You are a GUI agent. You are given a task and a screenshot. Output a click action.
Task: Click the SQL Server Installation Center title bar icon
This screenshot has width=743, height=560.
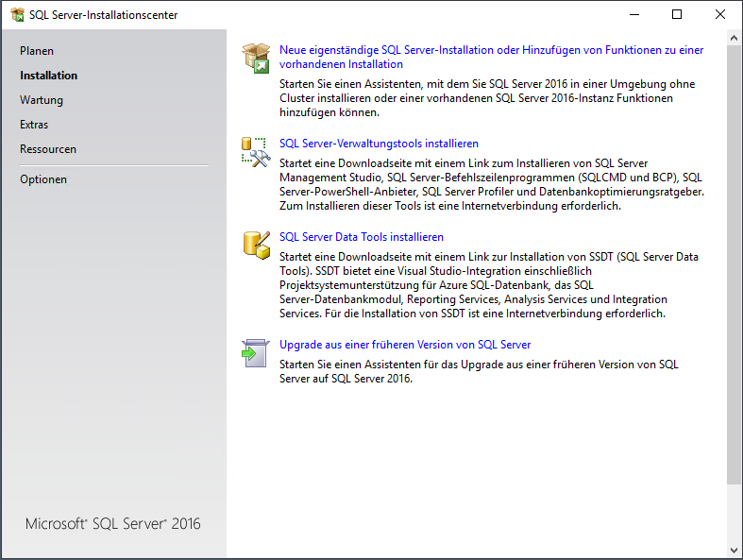[x=16, y=14]
